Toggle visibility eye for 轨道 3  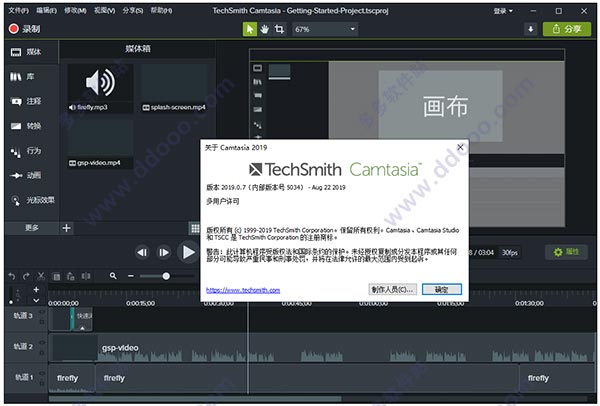tap(42, 312)
